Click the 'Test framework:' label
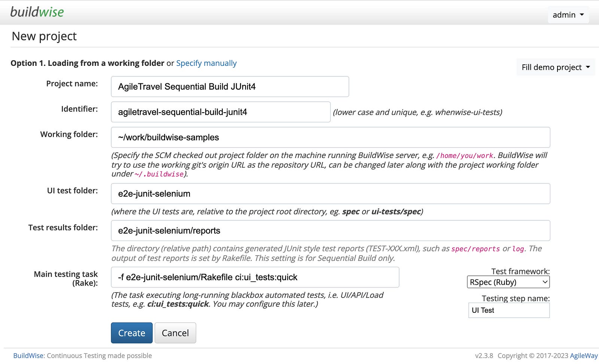This screenshot has height=364, width=599. (x=520, y=271)
